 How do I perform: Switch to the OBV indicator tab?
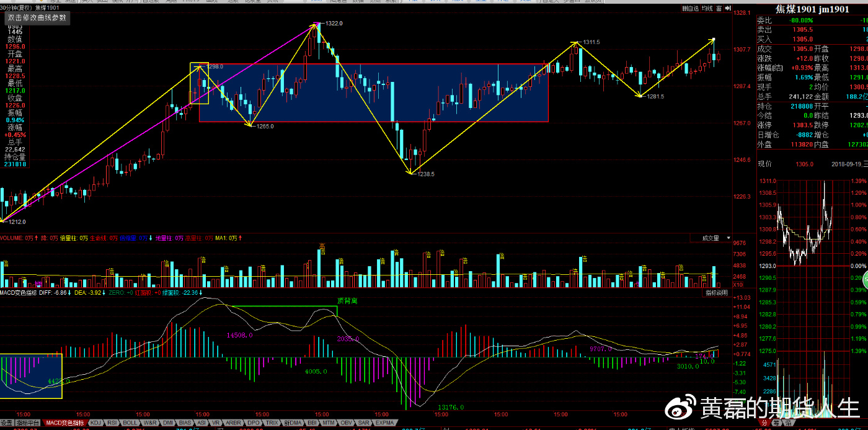(347, 423)
